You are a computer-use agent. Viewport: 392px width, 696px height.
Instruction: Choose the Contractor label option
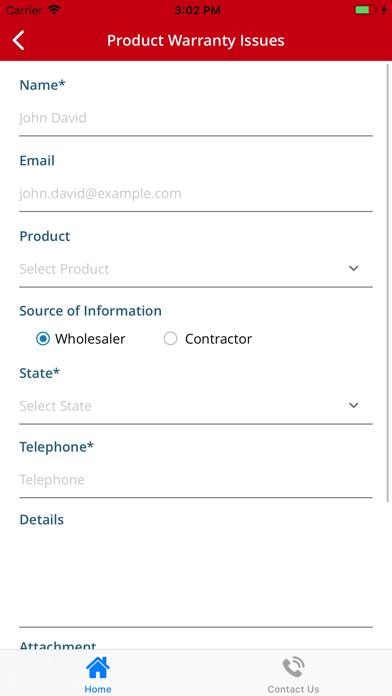coord(218,339)
